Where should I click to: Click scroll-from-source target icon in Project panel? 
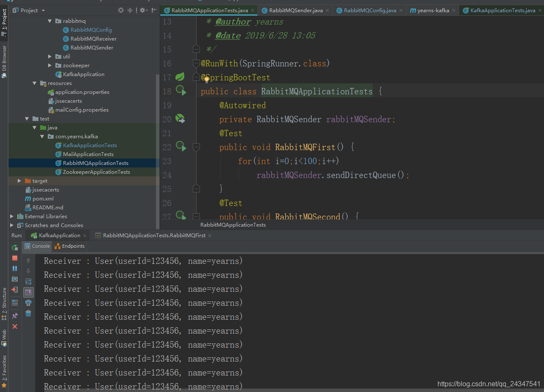click(121, 10)
